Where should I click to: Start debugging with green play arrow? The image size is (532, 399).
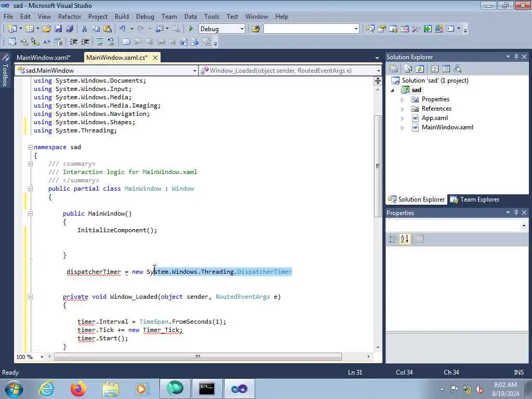coord(191,29)
